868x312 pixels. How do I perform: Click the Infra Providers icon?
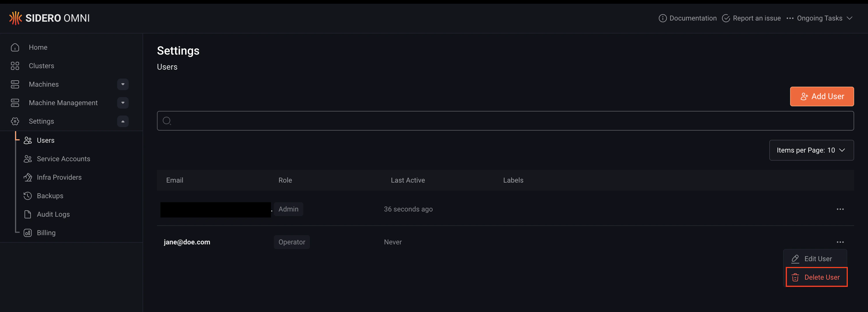coord(28,177)
